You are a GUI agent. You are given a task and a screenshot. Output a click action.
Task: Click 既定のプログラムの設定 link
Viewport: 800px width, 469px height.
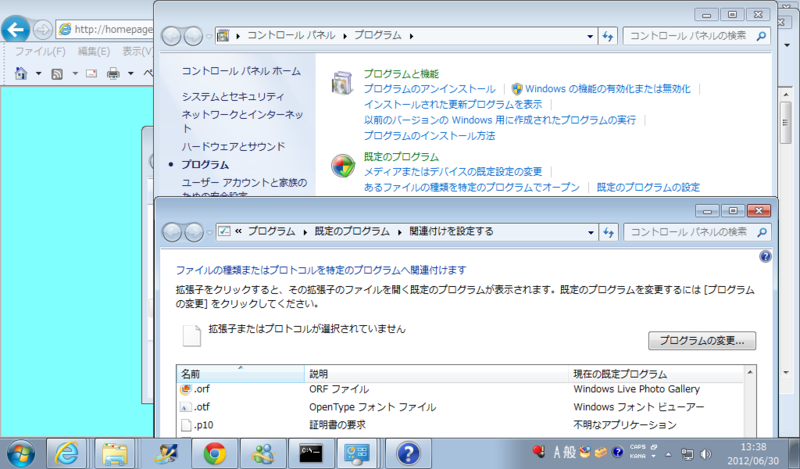click(x=648, y=188)
